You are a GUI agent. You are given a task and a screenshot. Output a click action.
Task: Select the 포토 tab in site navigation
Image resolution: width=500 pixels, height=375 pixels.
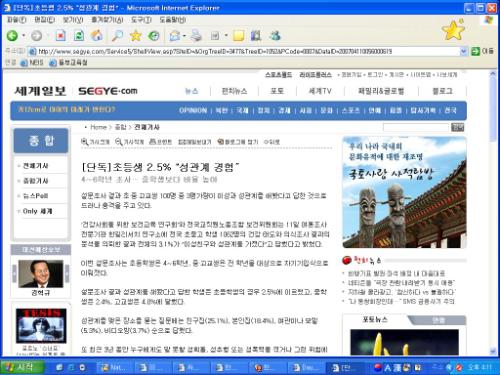tap(277, 91)
